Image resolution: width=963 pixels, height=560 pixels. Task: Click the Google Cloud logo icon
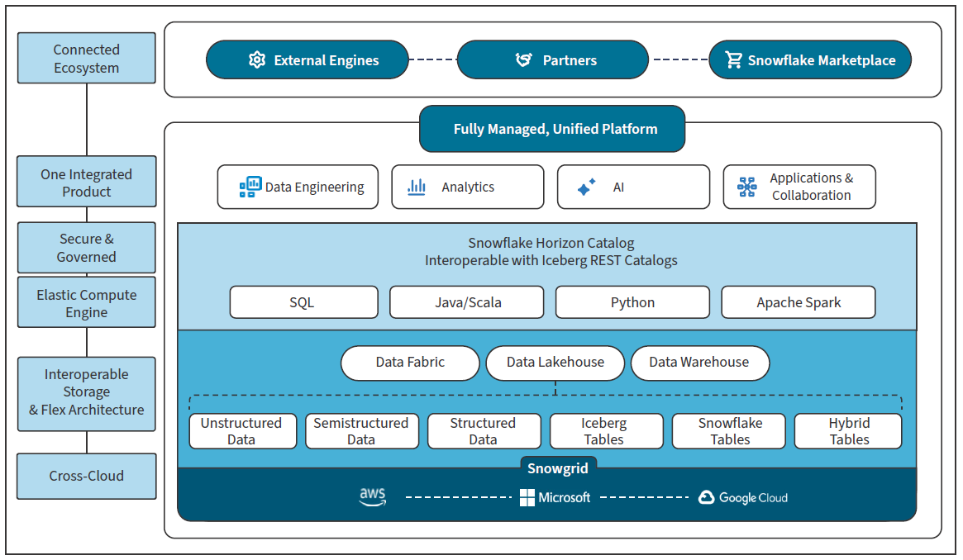pos(706,497)
